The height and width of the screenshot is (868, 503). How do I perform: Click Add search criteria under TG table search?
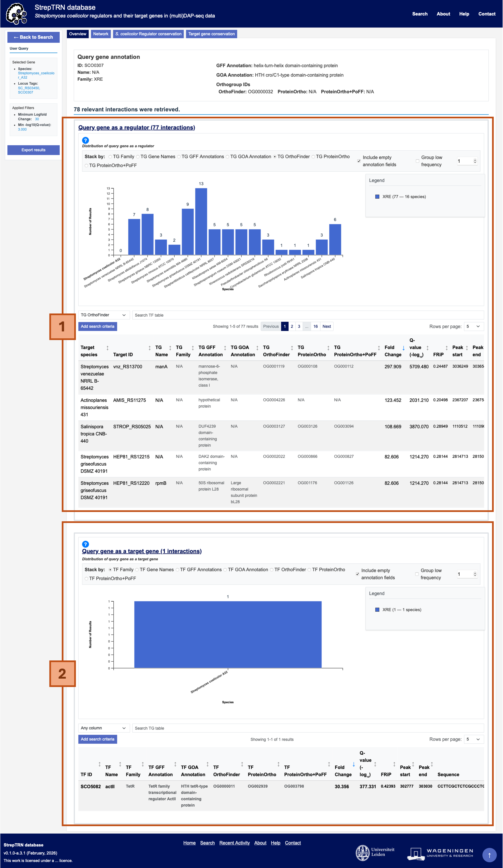[98, 740]
